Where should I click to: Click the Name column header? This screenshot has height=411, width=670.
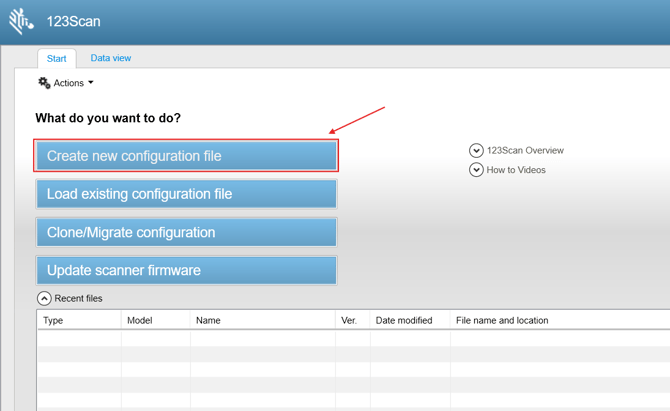[x=262, y=320]
